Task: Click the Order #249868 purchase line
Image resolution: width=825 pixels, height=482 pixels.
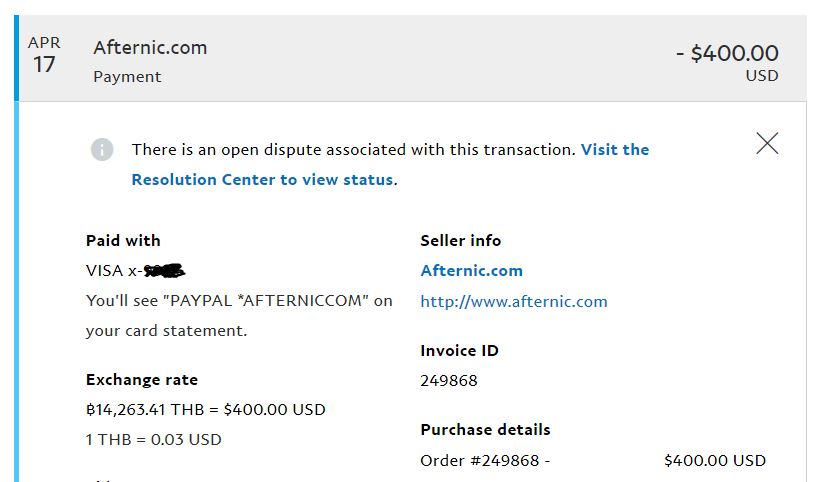Action: 485,461
